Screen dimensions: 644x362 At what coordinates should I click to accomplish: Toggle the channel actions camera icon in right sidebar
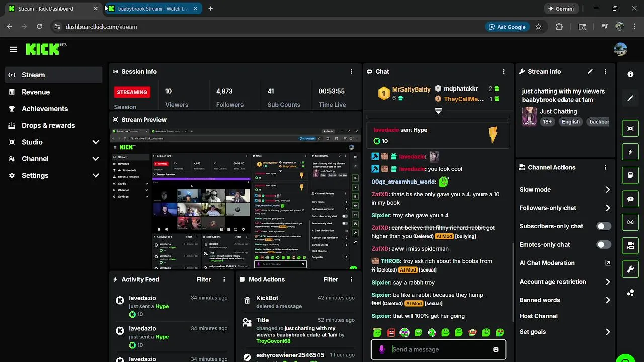(630, 246)
